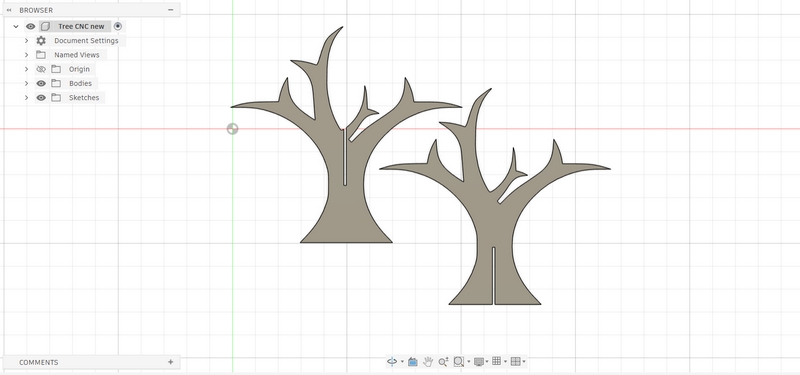This screenshot has width=800, height=375.
Task: Choose the Zoom Window fit tool
Action: click(x=458, y=361)
